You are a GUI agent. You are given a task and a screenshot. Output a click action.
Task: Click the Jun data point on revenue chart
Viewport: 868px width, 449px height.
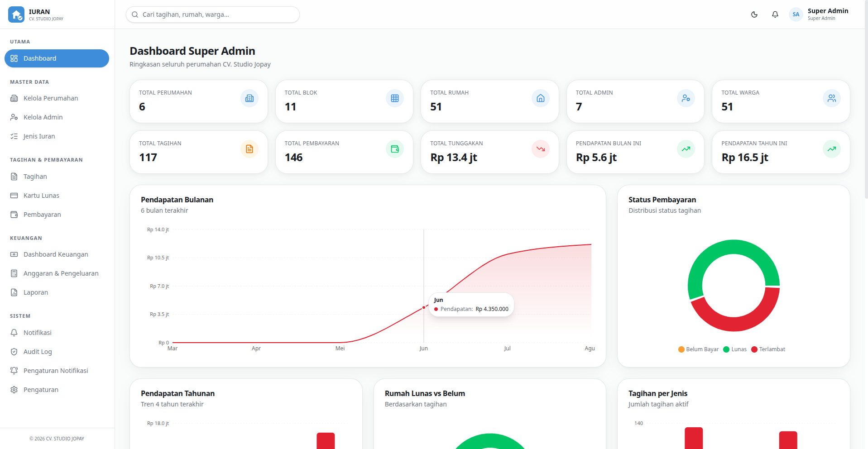pyautogui.click(x=424, y=307)
